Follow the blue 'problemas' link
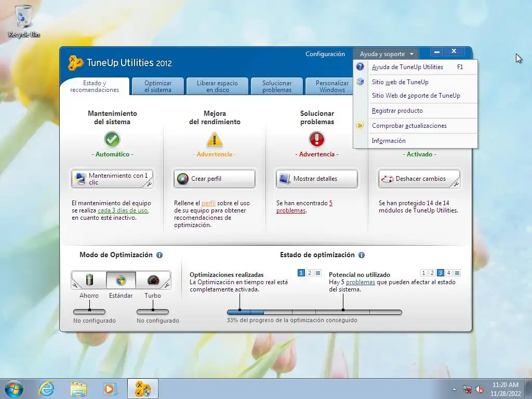Screen dimensions: 532x399 click(x=361, y=282)
